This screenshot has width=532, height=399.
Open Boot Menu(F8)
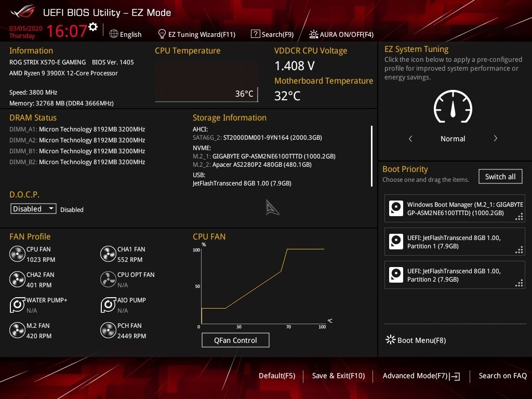pos(416,340)
